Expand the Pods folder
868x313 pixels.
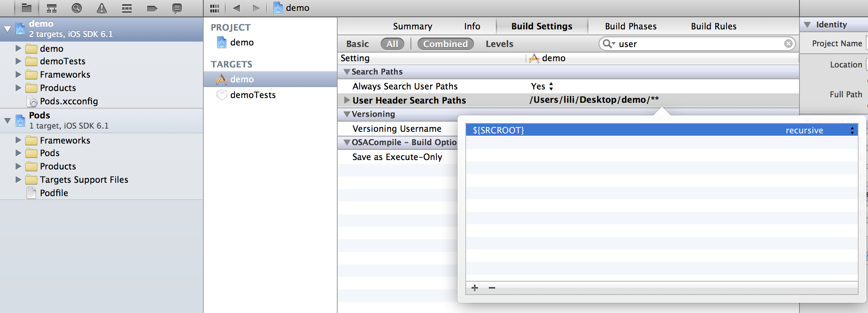[18, 153]
